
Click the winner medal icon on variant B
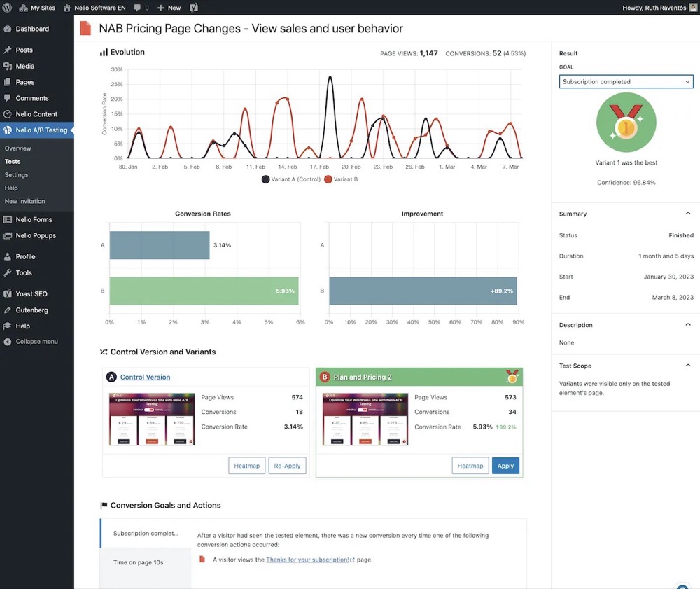(x=512, y=377)
